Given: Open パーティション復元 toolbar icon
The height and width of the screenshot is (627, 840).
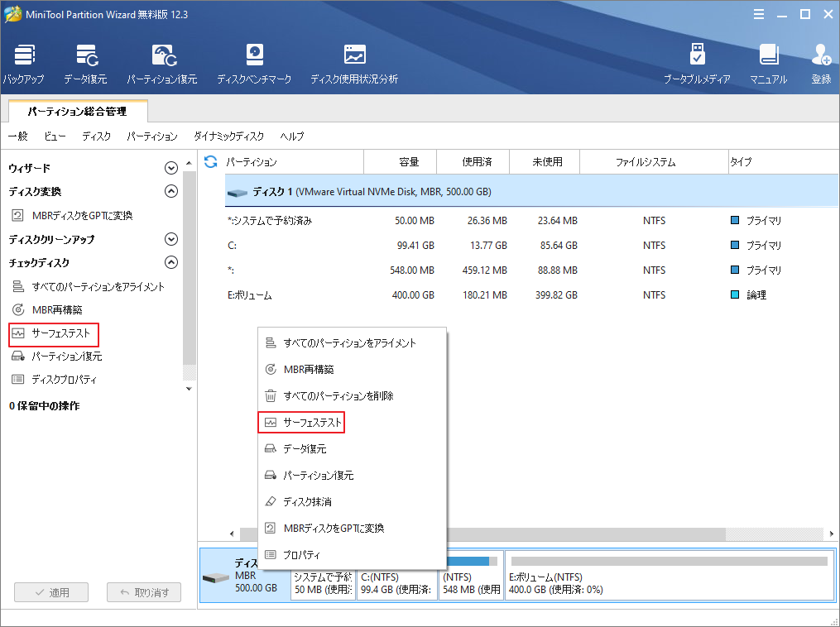Looking at the screenshot, I should tap(162, 65).
